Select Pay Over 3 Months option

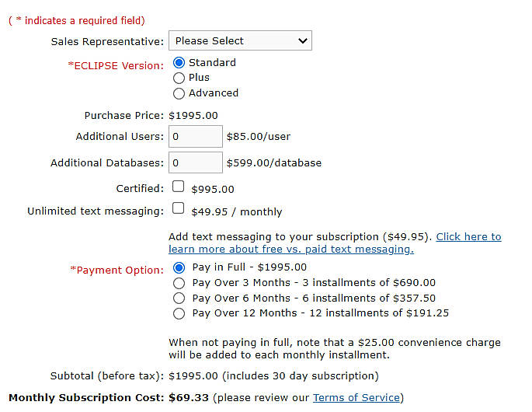179,283
